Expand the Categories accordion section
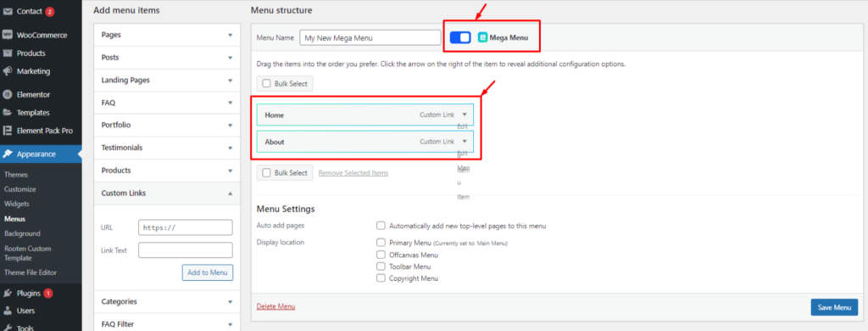 (167, 301)
